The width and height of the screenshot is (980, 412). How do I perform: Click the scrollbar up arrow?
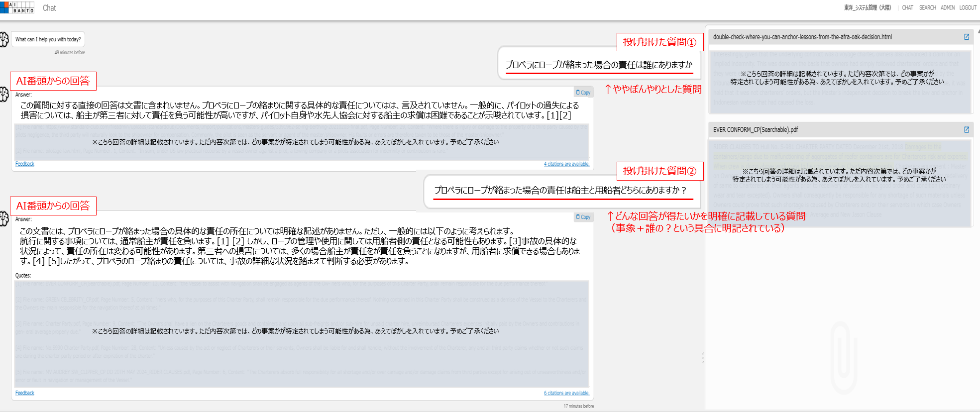pyautogui.click(x=978, y=31)
